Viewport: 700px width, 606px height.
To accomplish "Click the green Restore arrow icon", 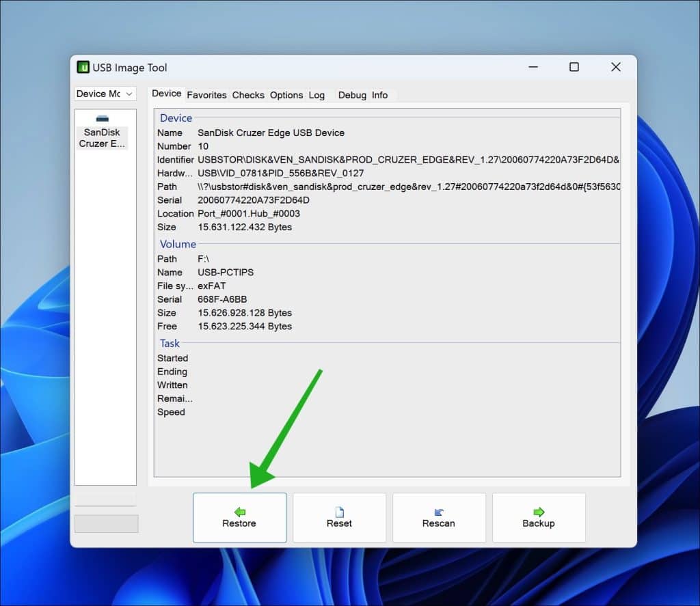I will [x=240, y=512].
